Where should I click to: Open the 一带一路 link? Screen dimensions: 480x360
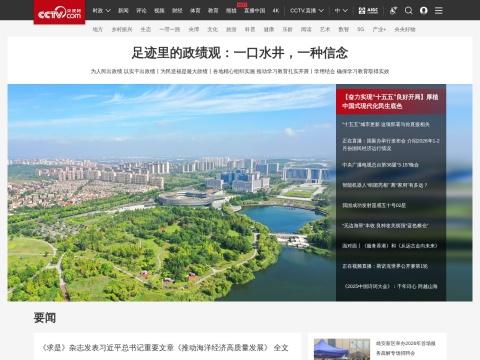pos(170,29)
